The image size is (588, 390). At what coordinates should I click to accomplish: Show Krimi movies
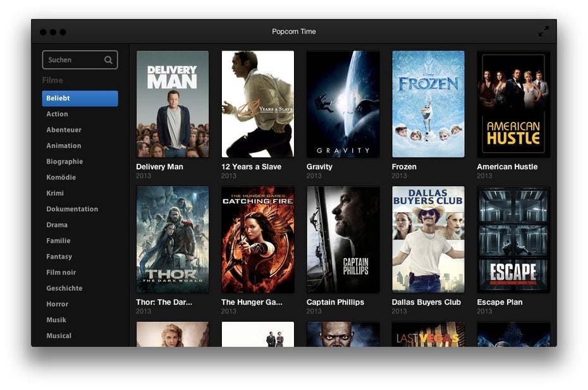(55, 193)
